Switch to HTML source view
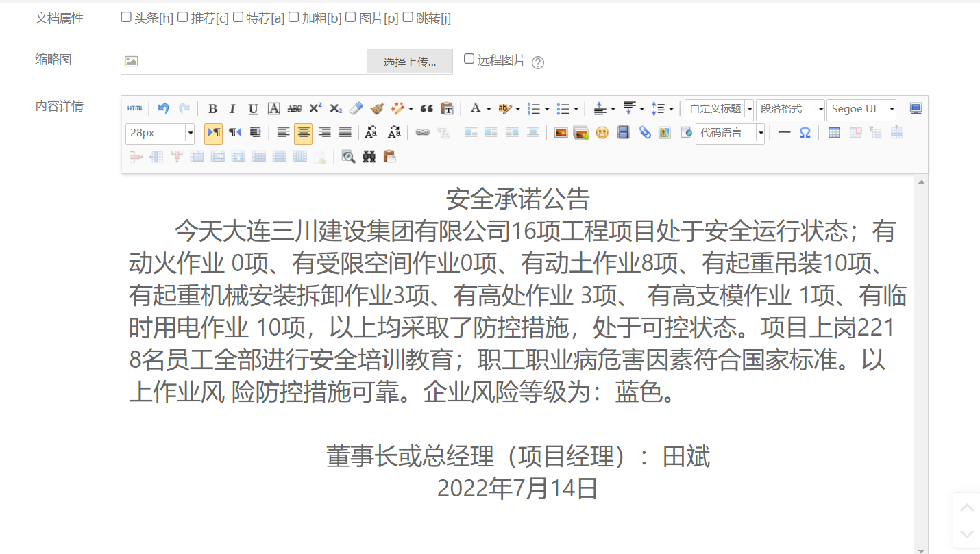Image resolution: width=980 pixels, height=554 pixels. (135, 109)
